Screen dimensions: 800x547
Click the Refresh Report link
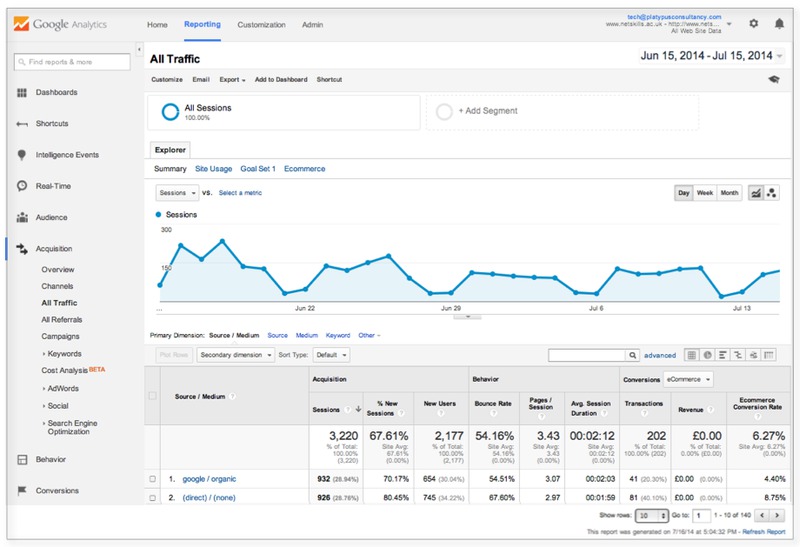[764, 532]
